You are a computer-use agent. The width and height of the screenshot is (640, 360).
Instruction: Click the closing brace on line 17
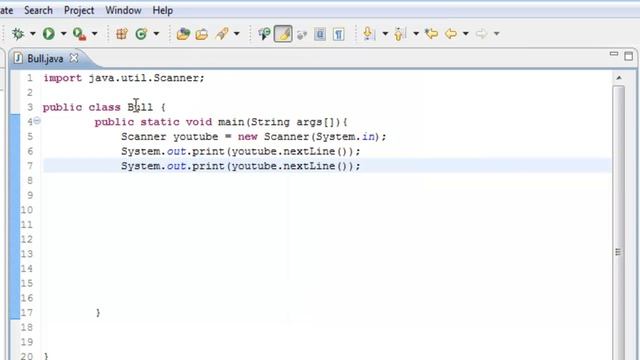98,313
